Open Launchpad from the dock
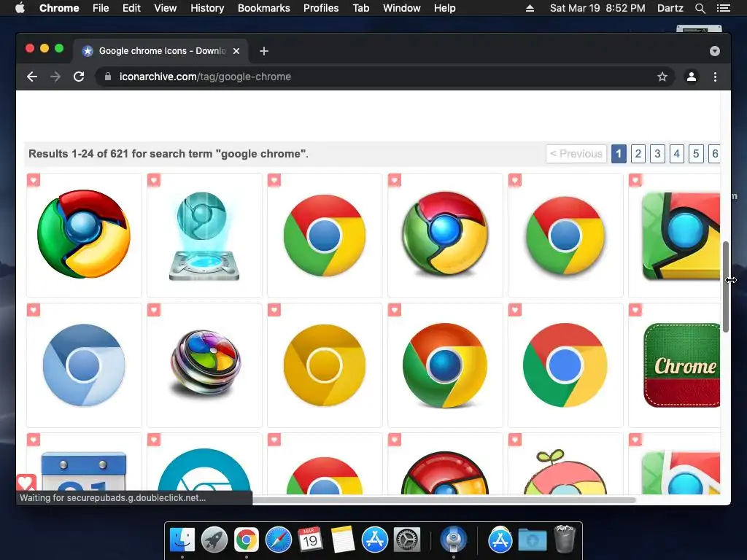Screen dimensions: 747x560 (x=214, y=540)
